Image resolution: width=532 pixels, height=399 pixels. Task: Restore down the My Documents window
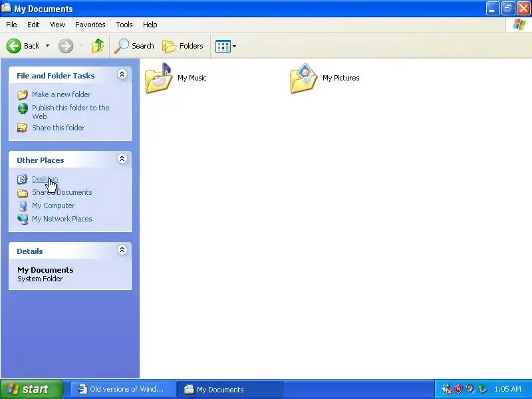(x=508, y=9)
